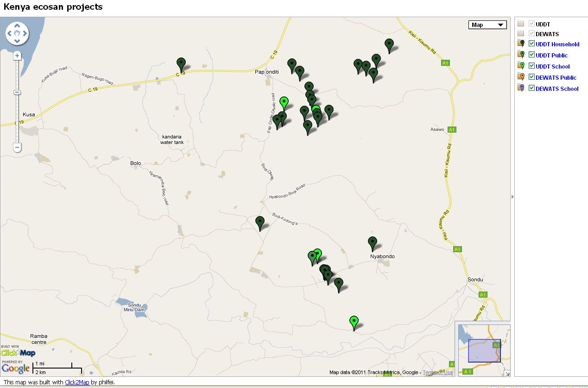This screenshot has height=388, width=588.
Task: Open the Map type dropdown
Action: pyautogui.click(x=487, y=25)
